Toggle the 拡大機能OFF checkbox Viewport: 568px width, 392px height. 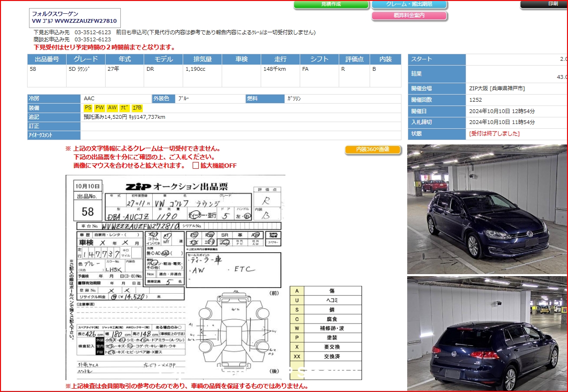coord(196,166)
